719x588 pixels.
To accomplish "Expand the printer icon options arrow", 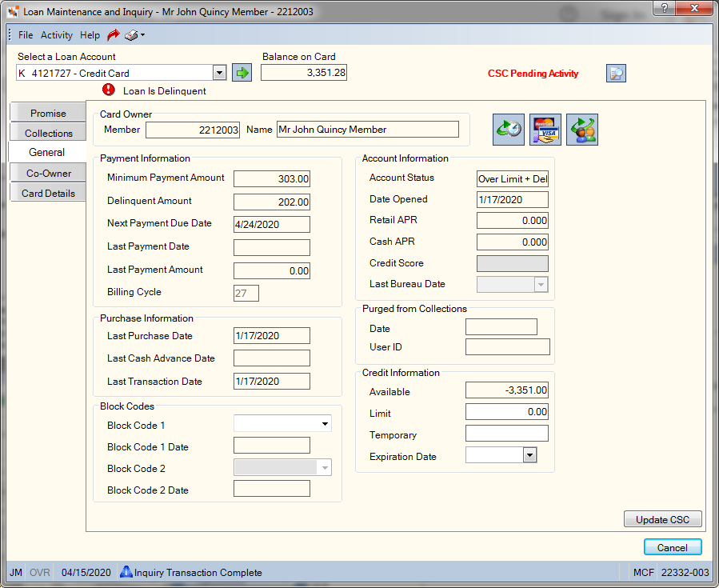I will 142,35.
